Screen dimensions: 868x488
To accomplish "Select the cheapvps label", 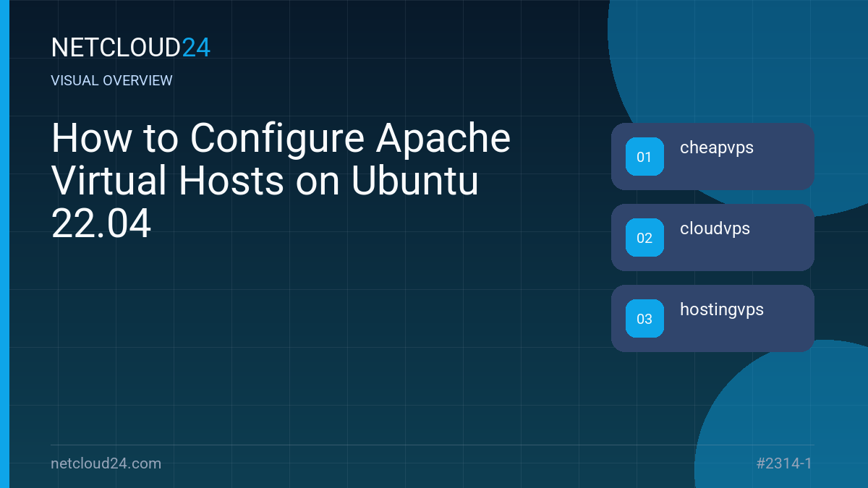I will coord(717,148).
